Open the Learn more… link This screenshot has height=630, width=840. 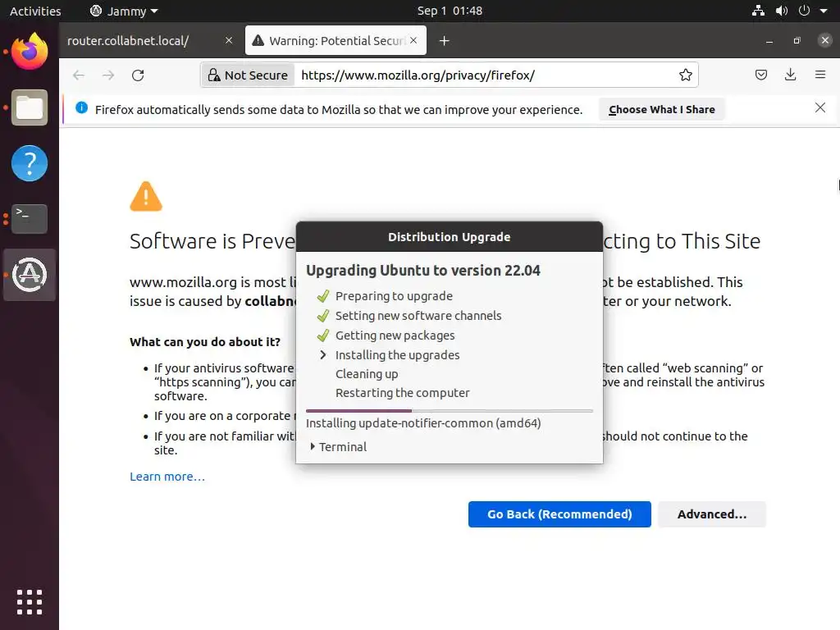(x=167, y=477)
